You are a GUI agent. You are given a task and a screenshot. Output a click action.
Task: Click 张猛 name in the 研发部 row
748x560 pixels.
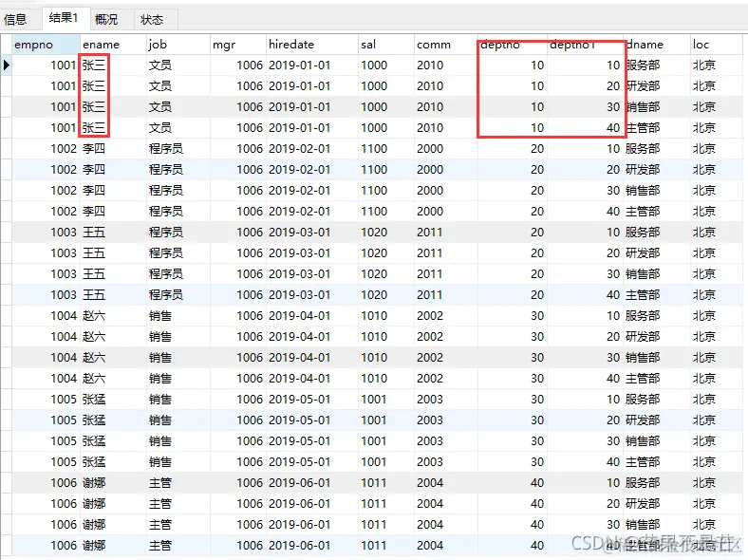tap(93, 420)
